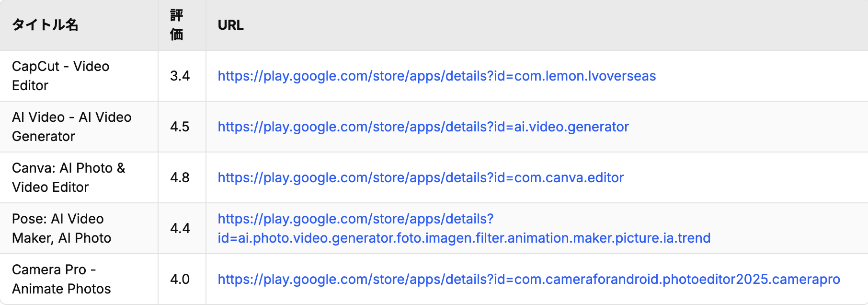Click the 3.4 rating for CapCut
The width and height of the screenshot is (868, 305).
[180, 76]
